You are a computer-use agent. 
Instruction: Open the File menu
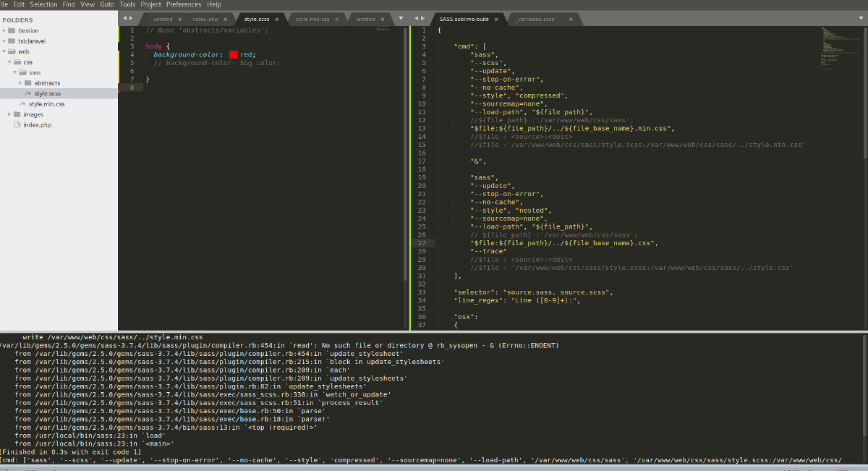tap(3, 4)
